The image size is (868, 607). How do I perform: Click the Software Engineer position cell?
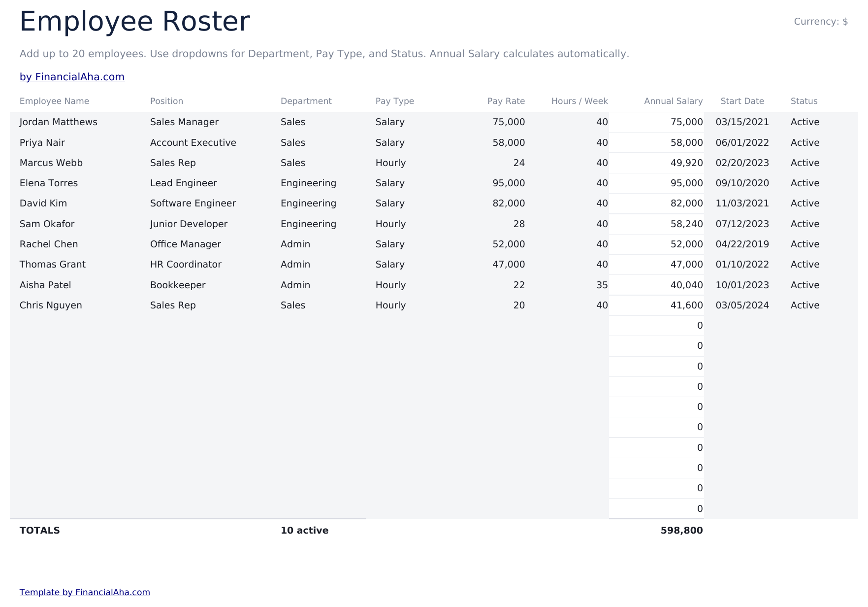205,203
